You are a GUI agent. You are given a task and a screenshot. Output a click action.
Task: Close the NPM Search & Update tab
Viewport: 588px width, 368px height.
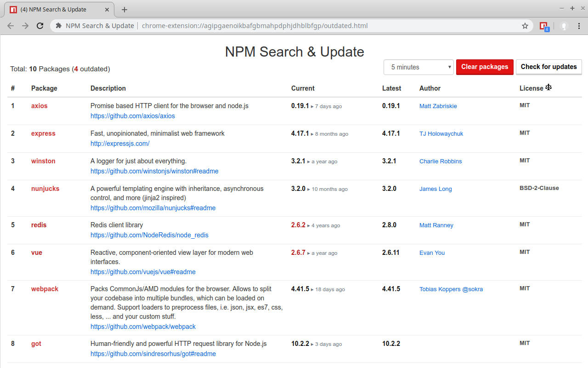click(x=107, y=10)
